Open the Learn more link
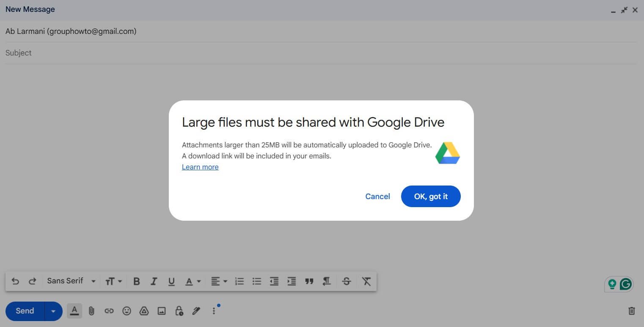Screen dimensions: 644x327 (x=200, y=167)
